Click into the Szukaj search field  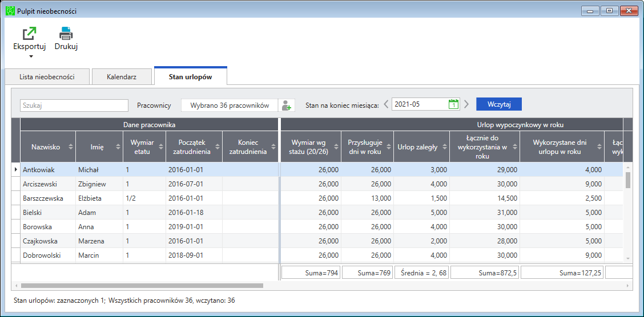coord(74,105)
